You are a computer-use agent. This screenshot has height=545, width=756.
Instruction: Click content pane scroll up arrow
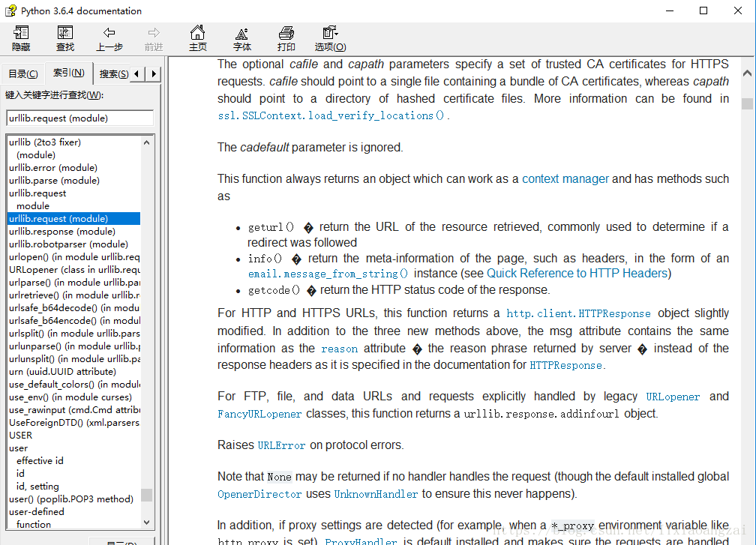point(747,73)
